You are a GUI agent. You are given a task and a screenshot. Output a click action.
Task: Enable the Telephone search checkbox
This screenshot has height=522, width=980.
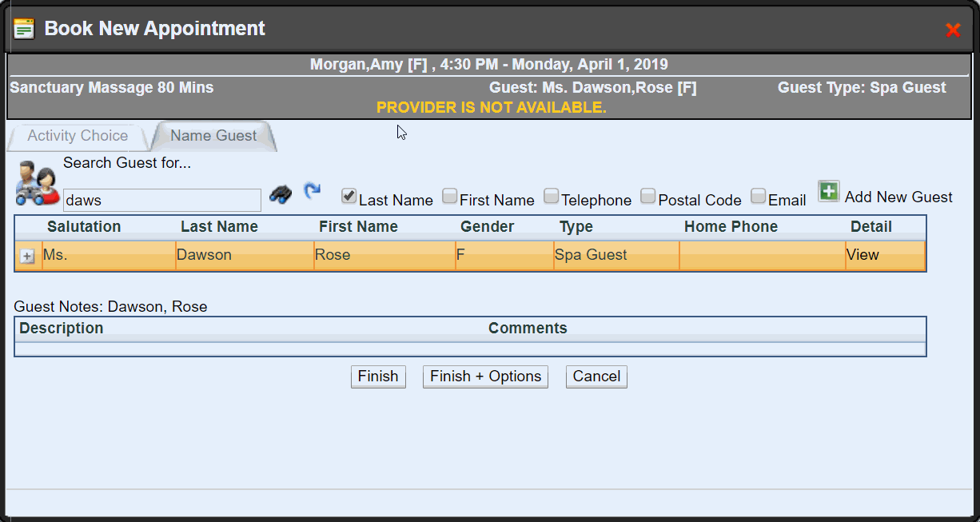(551, 196)
